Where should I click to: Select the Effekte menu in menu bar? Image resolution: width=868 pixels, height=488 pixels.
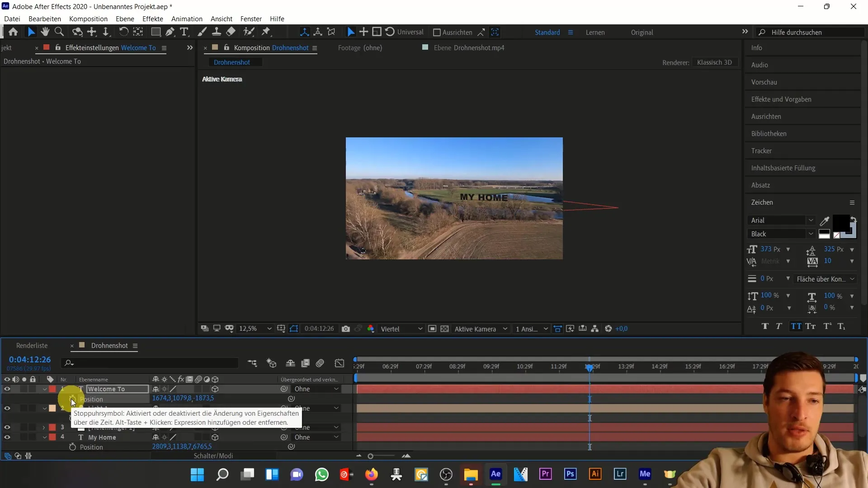pos(152,19)
